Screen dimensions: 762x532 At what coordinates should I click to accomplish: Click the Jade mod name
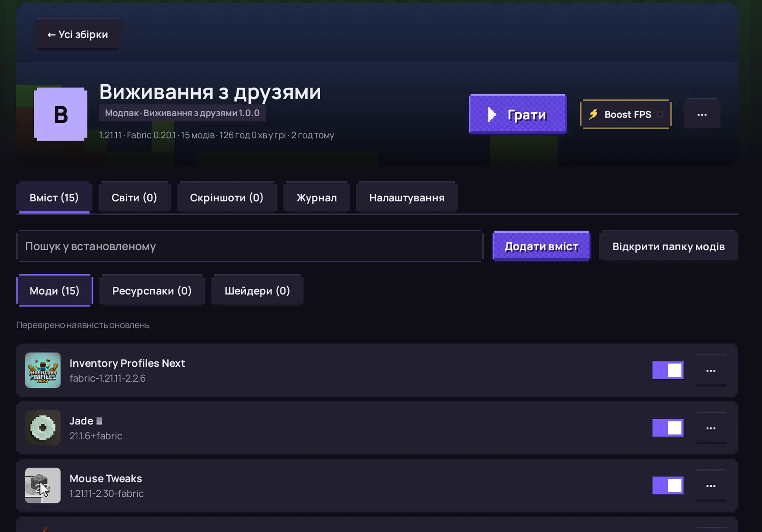point(81,421)
